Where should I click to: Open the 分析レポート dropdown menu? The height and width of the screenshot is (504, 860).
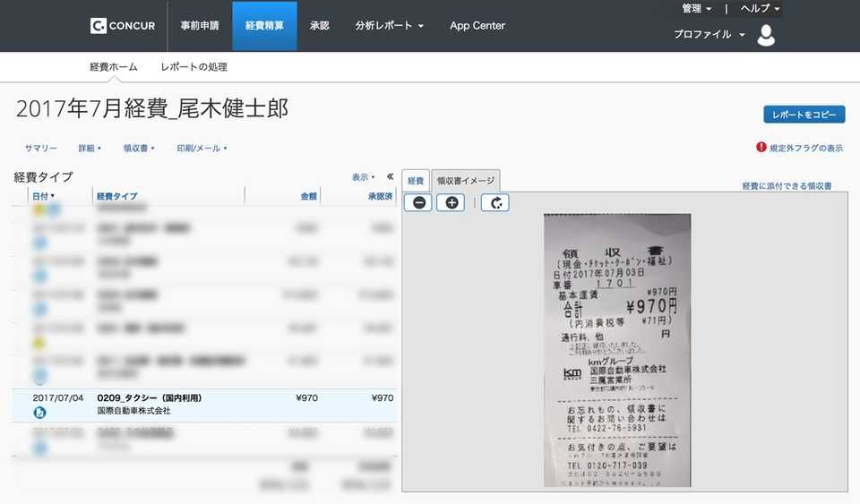coord(389,26)
